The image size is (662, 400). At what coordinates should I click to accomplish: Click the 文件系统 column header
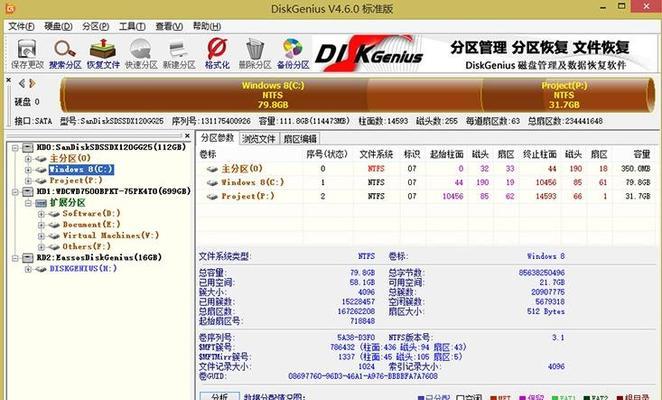pyautogui.click(x=376, y=154)
